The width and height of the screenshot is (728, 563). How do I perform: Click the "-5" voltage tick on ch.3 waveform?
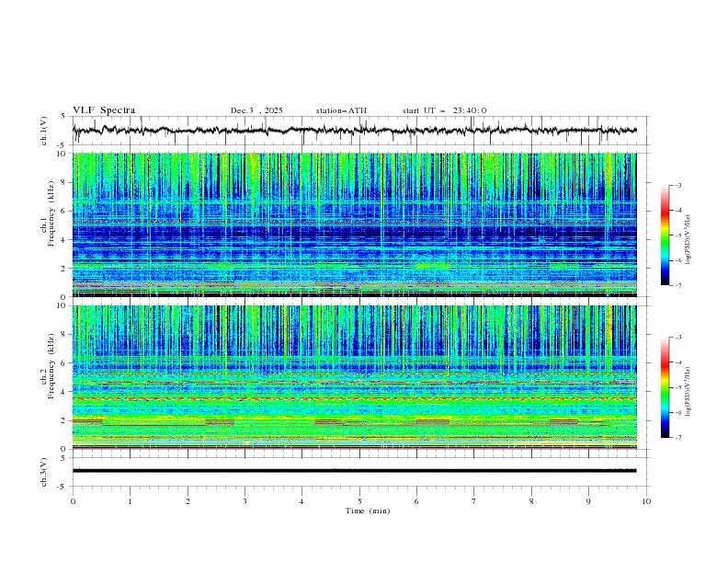(x=62, y=487)
